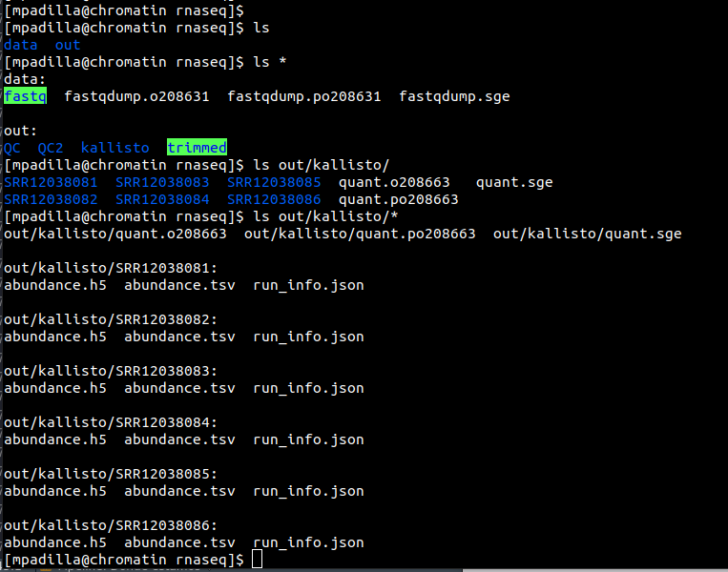This screenshot has width=728, height=572.
Task: Click the path out/kallisto/quant.o208663
Action: pyautogui.click(x=115, y=234)
